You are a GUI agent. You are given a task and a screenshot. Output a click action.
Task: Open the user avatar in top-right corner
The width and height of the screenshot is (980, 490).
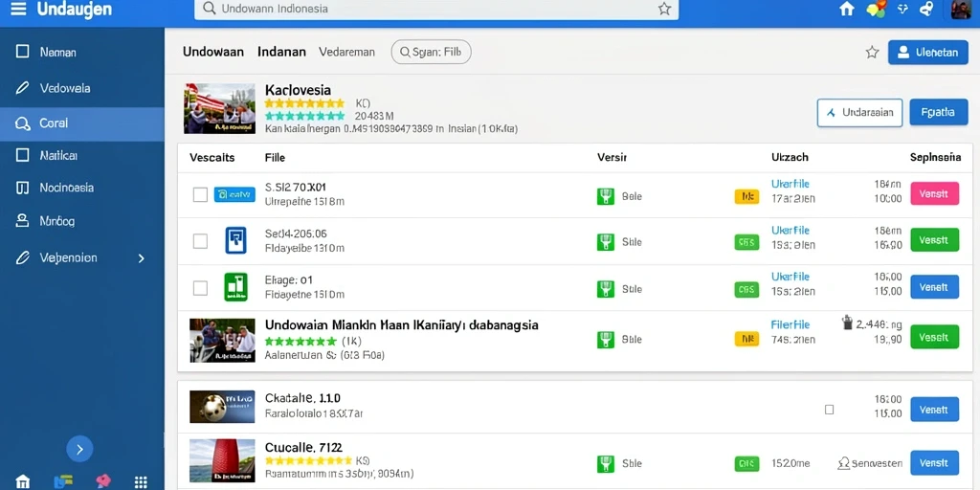tap(961, 10)
